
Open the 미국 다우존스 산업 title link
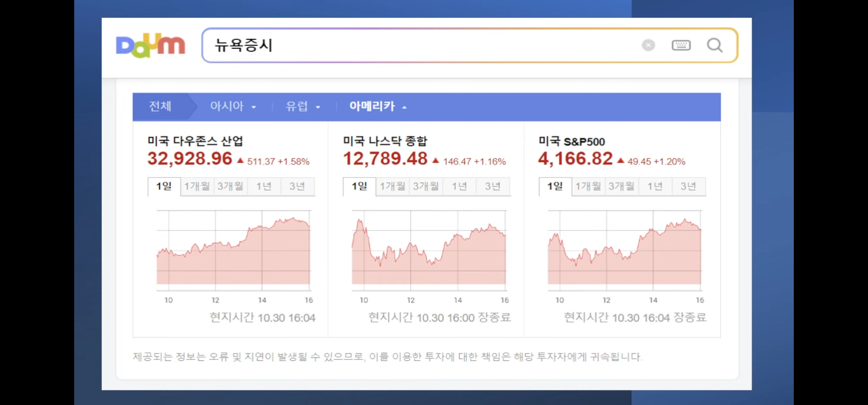coord(195,141)
